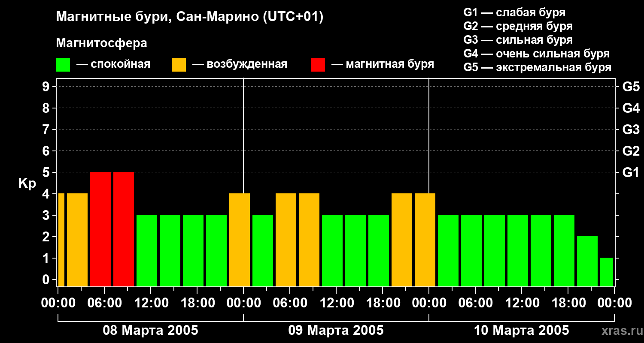Select the line 'G3 — сильная буря'

coord(518,40)
